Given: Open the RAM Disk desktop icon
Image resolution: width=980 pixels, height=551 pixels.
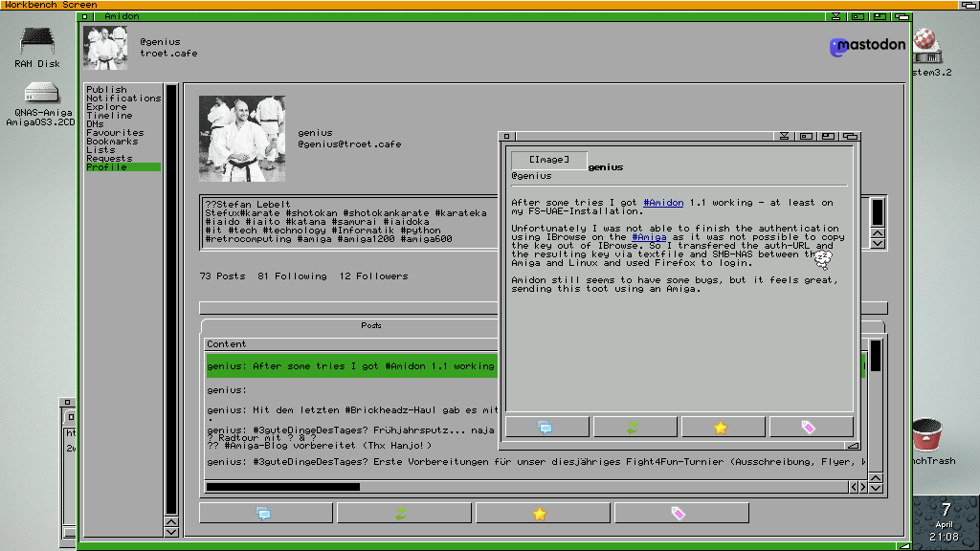Looking at the screenshot, I should pos(37,48).
